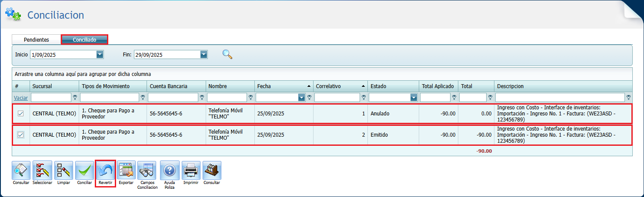Open the Inicio date dropdown

pyautogui.click(x=100, y=55)
